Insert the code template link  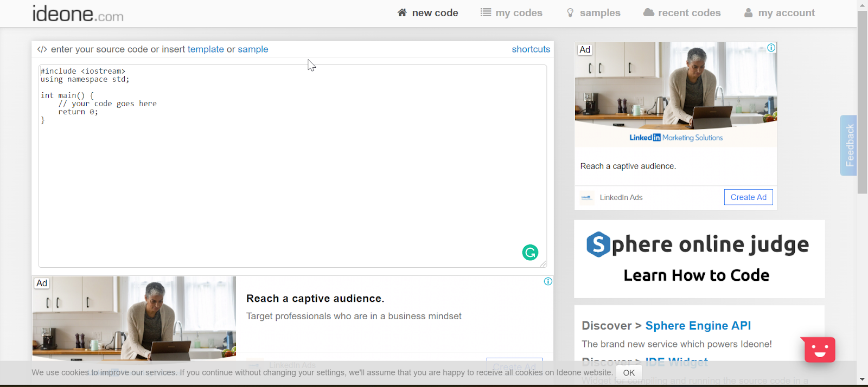pos(206,49)
